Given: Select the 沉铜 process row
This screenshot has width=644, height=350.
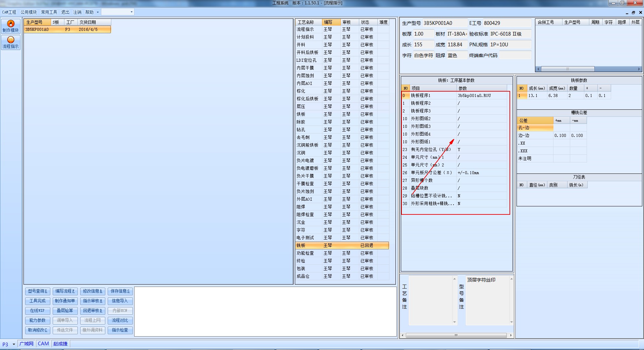Looking at the screenshot, I should point(342,153).
